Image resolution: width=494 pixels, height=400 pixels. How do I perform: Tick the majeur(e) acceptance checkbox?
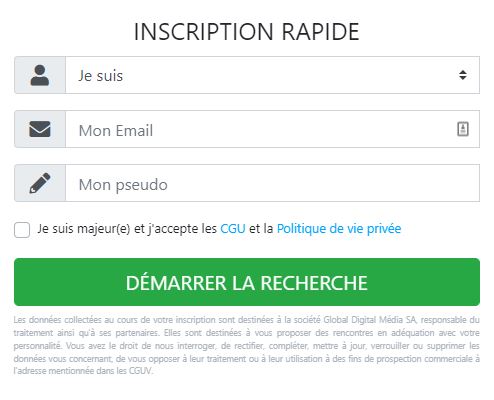point(22,230)
